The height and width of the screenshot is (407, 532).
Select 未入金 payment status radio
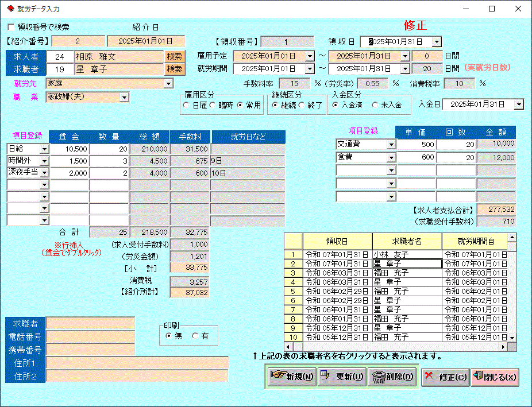pos(375,106)
